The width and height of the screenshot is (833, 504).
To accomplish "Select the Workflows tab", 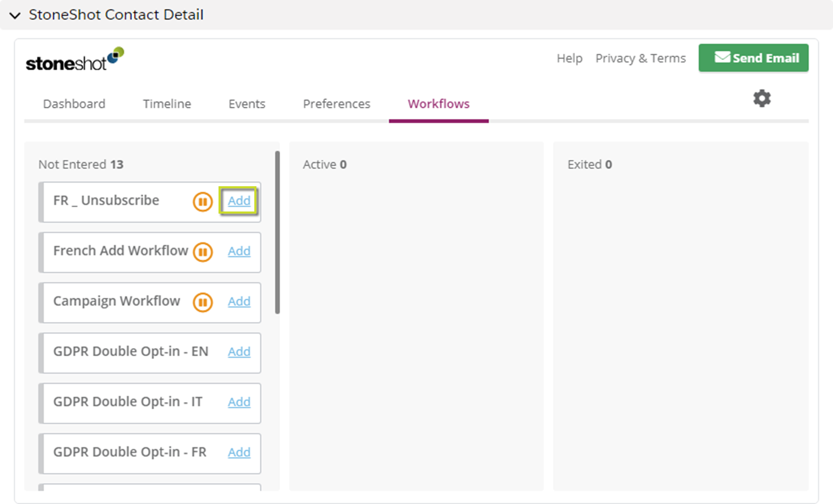I will tap(439, 104).
